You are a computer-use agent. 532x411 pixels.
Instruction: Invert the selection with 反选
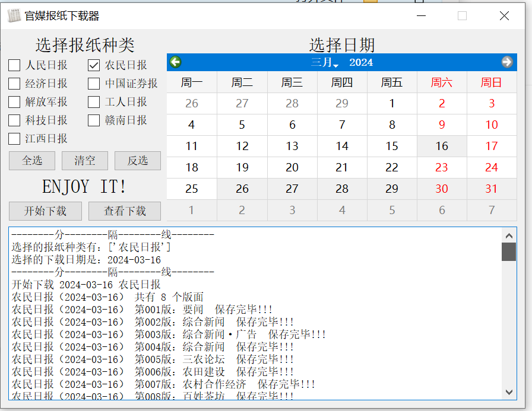click(137, 161)
